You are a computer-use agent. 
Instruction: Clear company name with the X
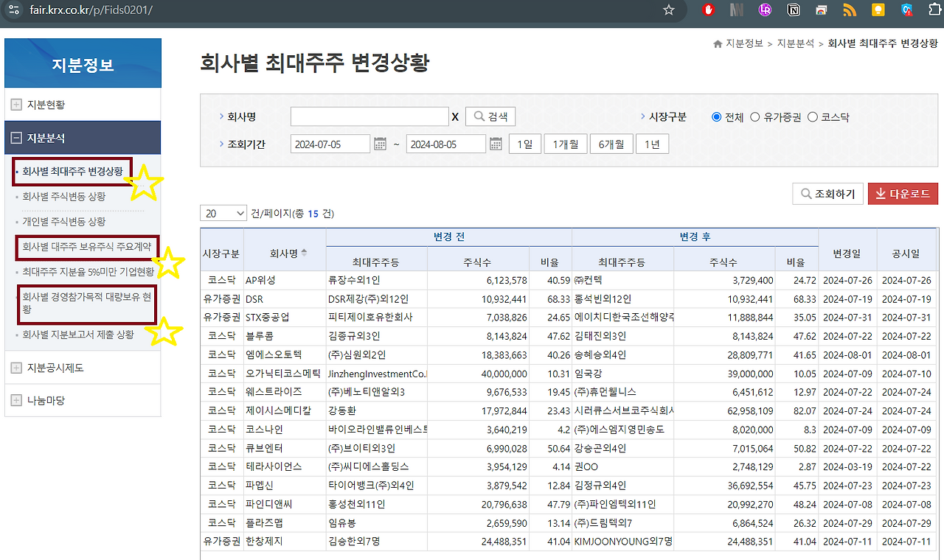pos(455,117)
